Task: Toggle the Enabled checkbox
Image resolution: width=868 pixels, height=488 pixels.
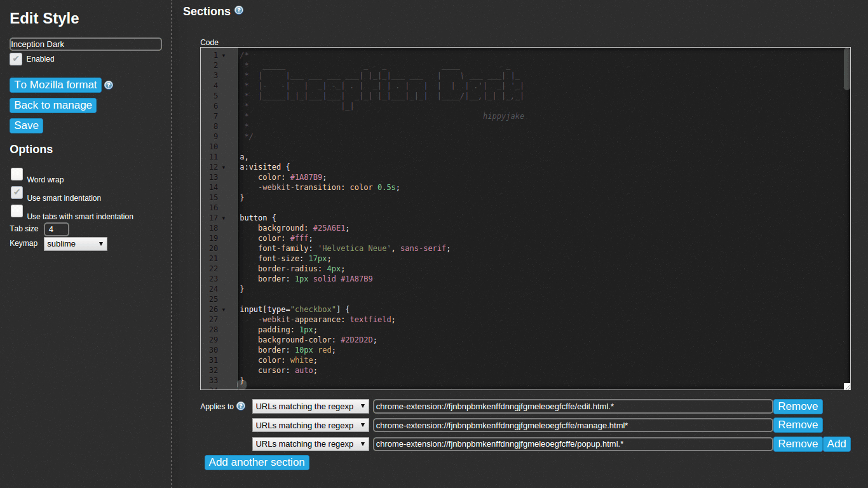Action: [x=17, y=59]
